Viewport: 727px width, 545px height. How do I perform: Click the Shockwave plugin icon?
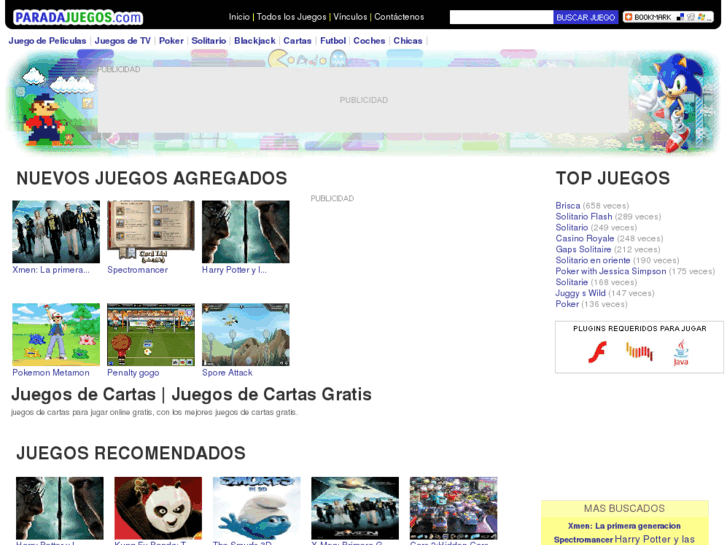[639, 351]
